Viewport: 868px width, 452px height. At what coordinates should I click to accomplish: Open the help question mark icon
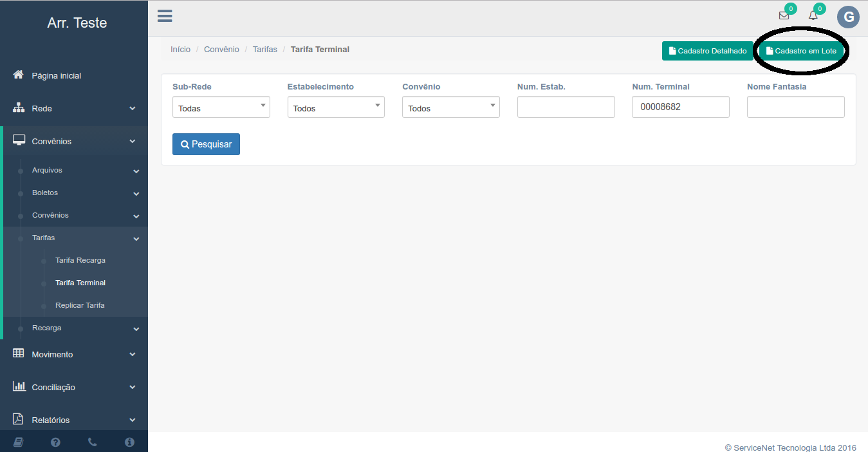coord(55,442)
